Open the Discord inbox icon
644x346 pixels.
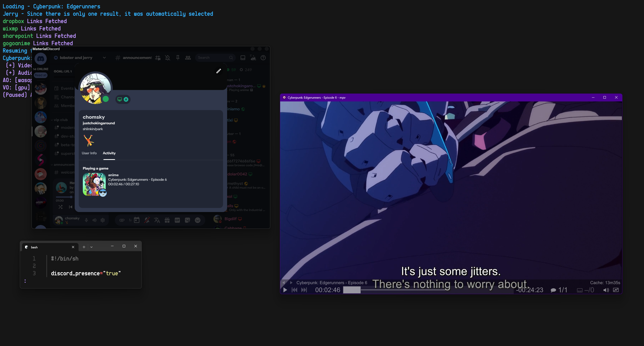[x=243, y=58]
